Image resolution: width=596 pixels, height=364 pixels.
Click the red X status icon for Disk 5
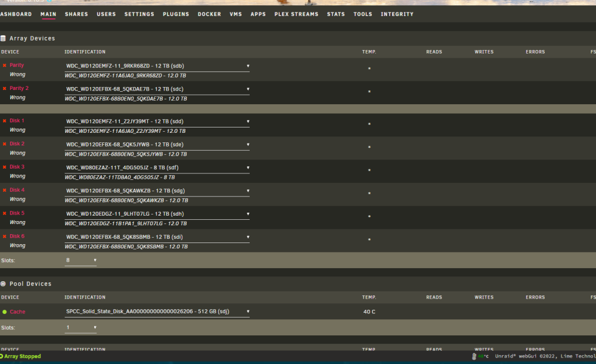click(5, 213)
